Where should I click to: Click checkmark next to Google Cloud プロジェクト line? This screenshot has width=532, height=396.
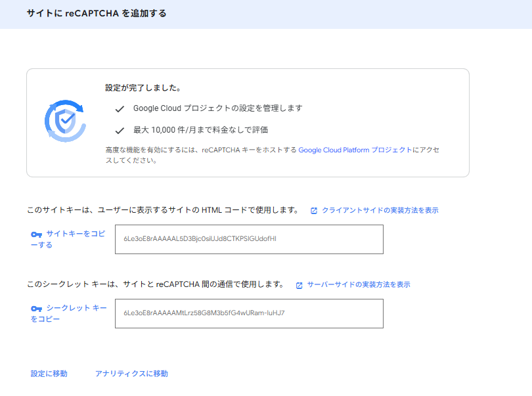pos(120,109)
